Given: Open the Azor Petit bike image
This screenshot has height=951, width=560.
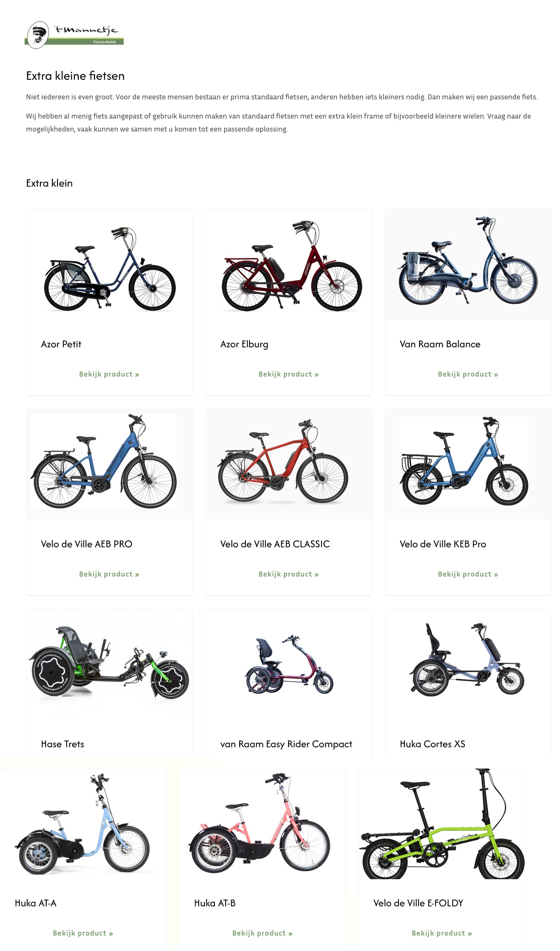Looking at the screenshot, I should point(109,265).
